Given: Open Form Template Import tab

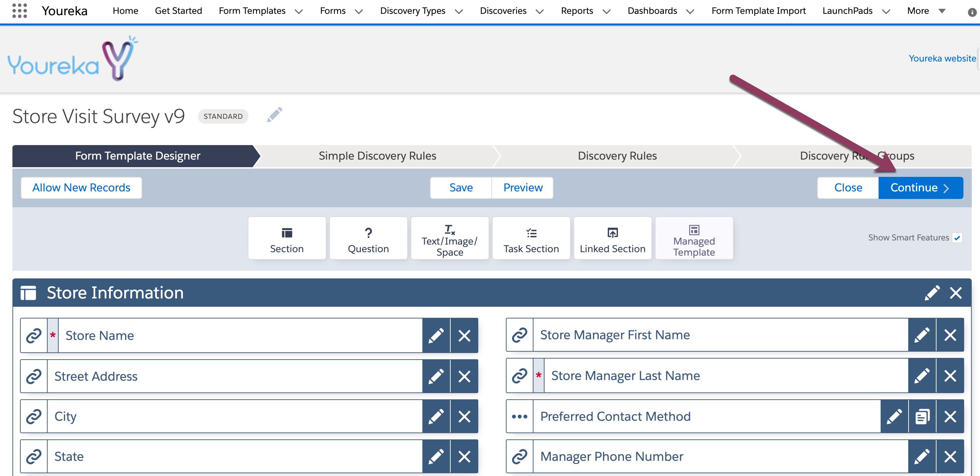Looking at the screenshot, I should coord(758,11).
